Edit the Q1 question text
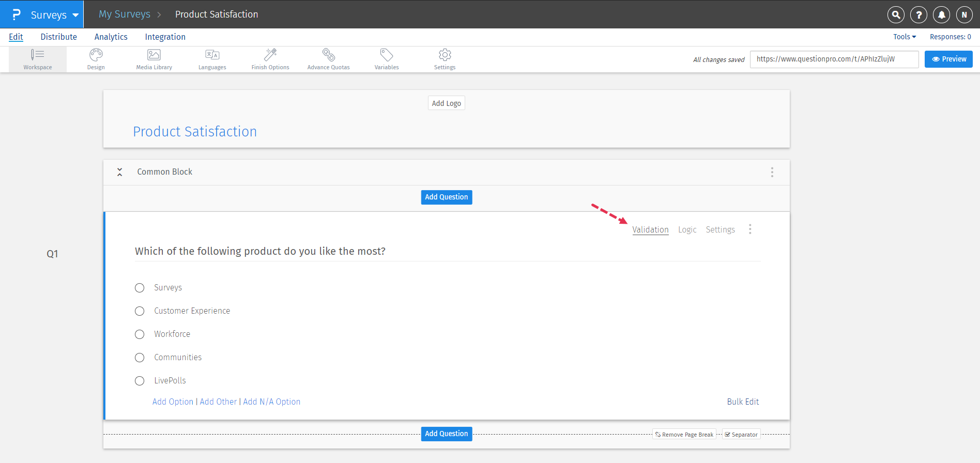The width and height of the screenshot is (980, 463). (261, 251)
